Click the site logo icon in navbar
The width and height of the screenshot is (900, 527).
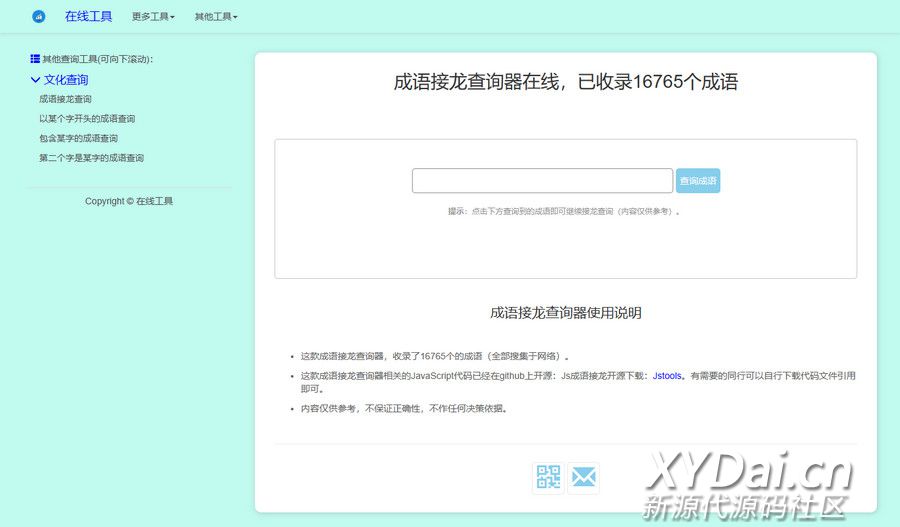tap(39, 17)
